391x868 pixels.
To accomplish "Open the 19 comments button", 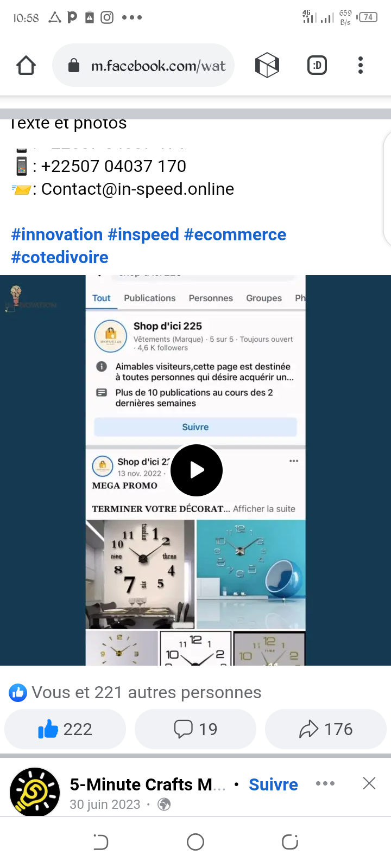I will (195, 729).
